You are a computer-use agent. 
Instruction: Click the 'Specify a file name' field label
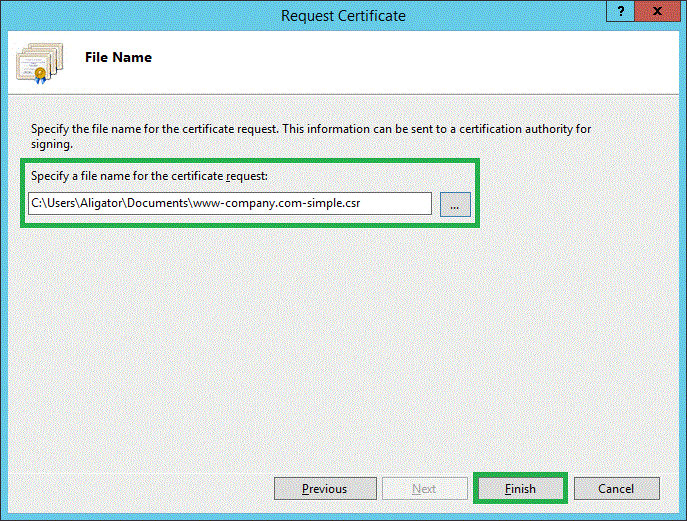pyautogui.click(x=143, y=176)
